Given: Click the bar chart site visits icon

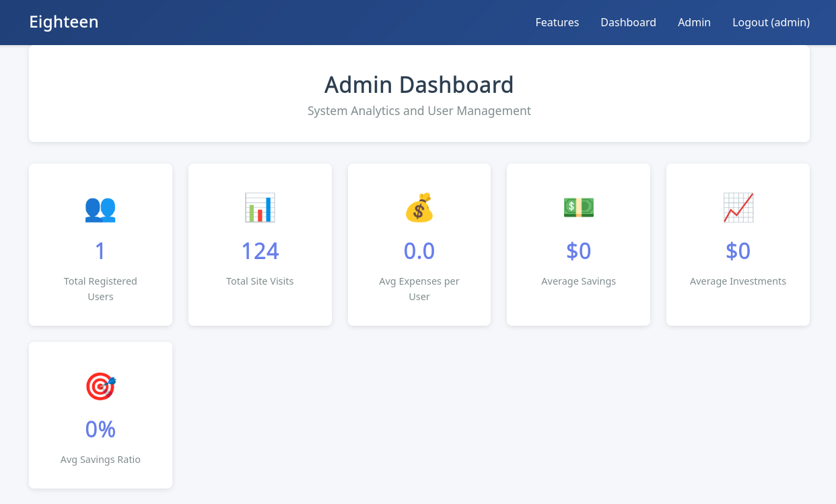Looking at the screenshot, I should click(x=260, y=208).
